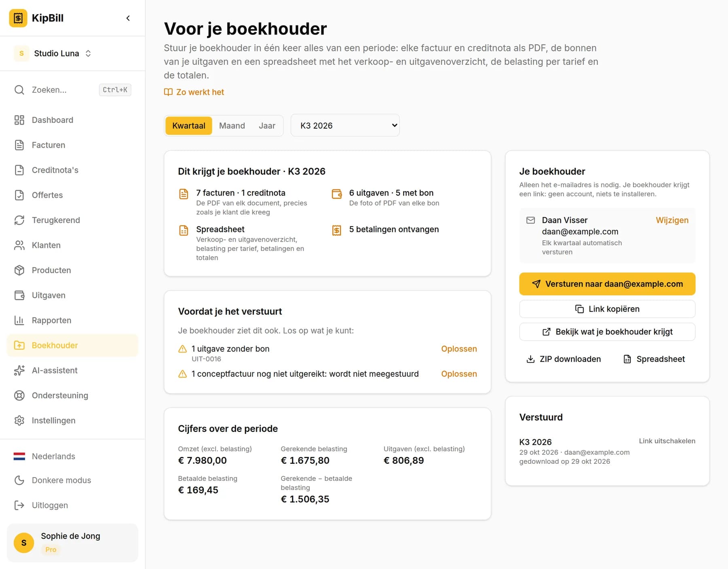
Task: Open the Klanten page
Action: [72, 245]
